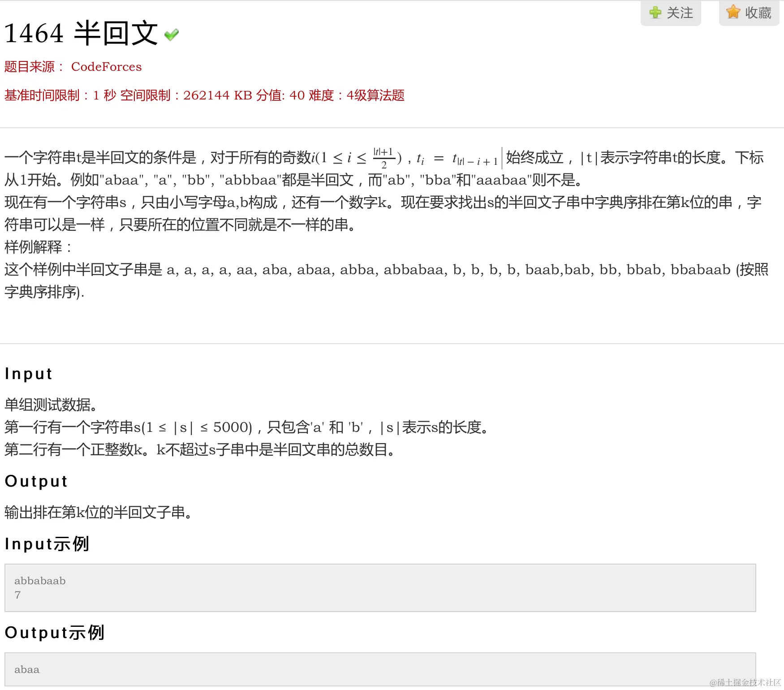The height and width of the screenshot is (690, 784).
Task: Click the time limit text 基准时间限制 1 秒
Action: pos(60,95)
